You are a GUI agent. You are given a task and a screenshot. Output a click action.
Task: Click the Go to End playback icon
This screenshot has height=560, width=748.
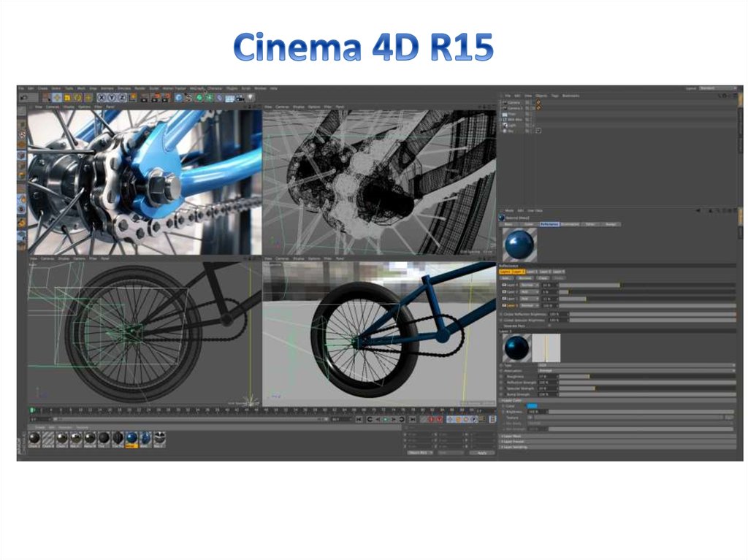[x=413, y=419]
